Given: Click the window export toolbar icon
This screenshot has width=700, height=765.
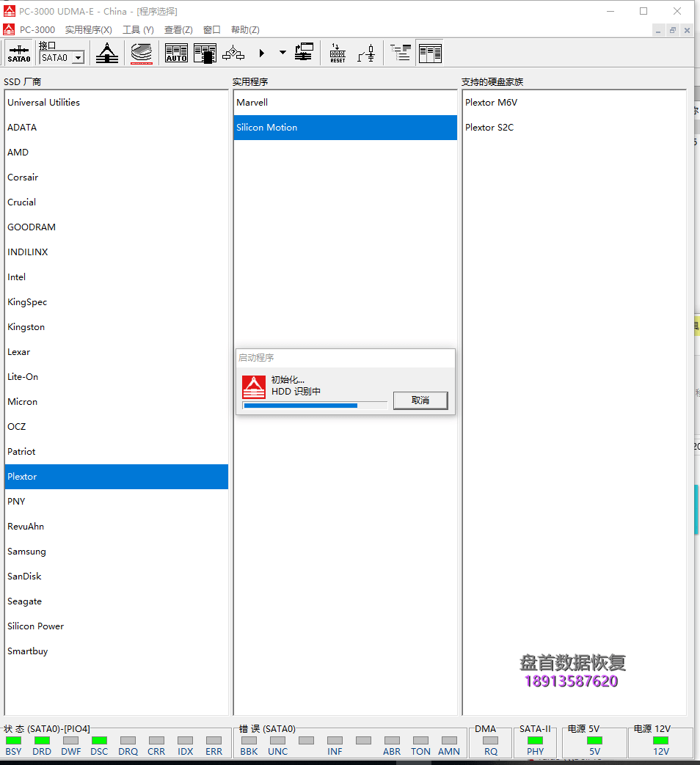Looking at the screenshot, I should tap(304, 53).
